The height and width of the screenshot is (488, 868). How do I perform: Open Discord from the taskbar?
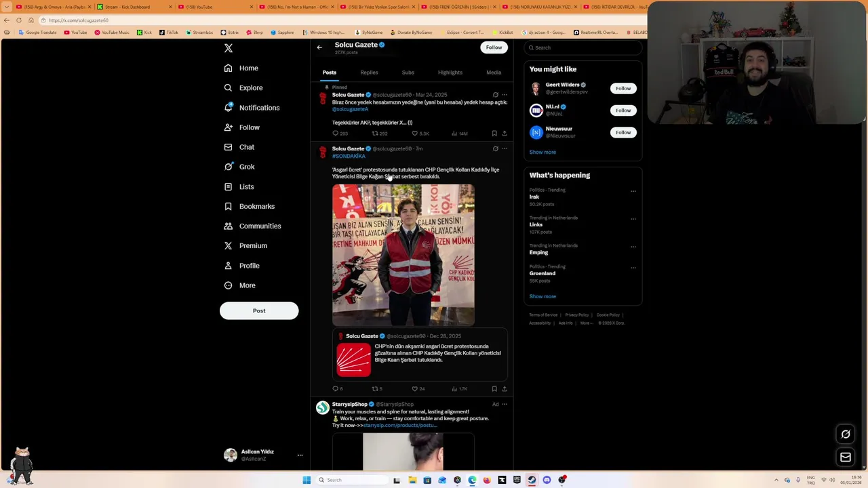tap(547, 480)
